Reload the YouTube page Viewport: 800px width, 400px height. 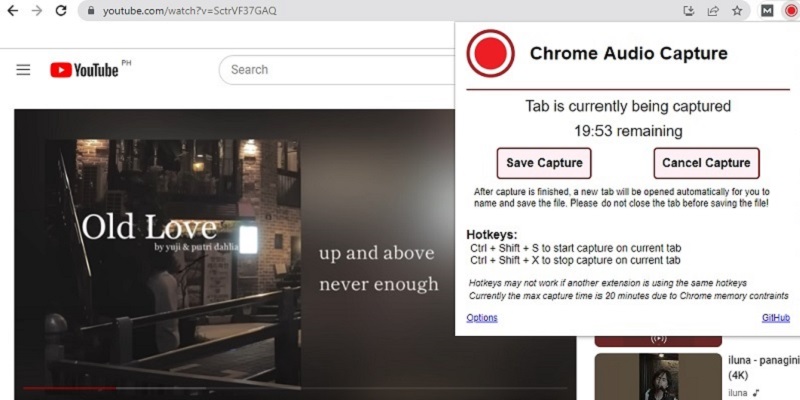point(61,11)
